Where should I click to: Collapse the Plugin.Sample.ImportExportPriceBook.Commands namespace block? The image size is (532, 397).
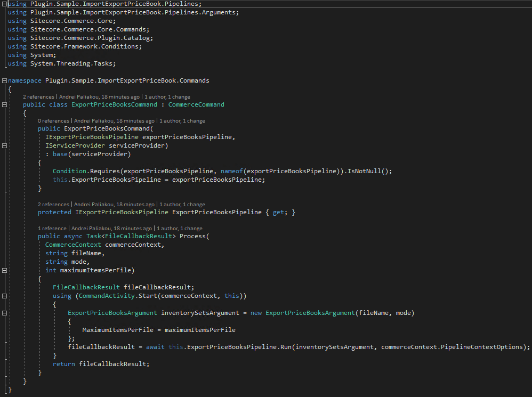point(4,80)
